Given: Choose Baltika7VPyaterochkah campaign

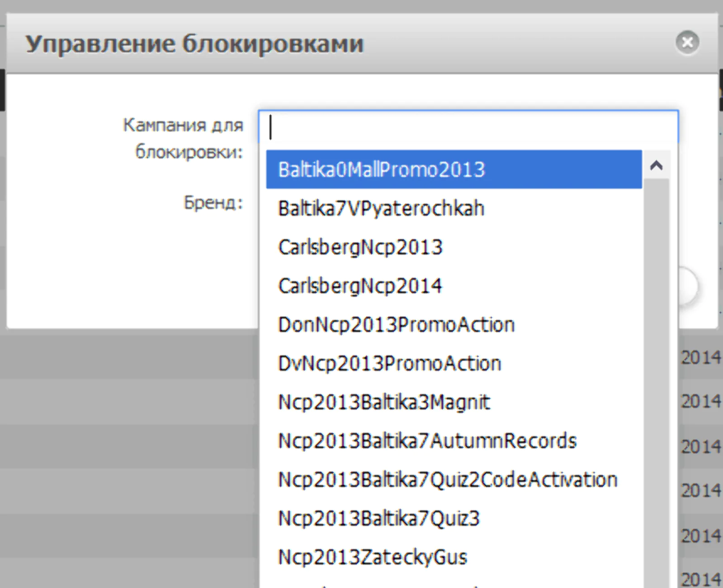Looking at the screenshot, I should 454,208.
